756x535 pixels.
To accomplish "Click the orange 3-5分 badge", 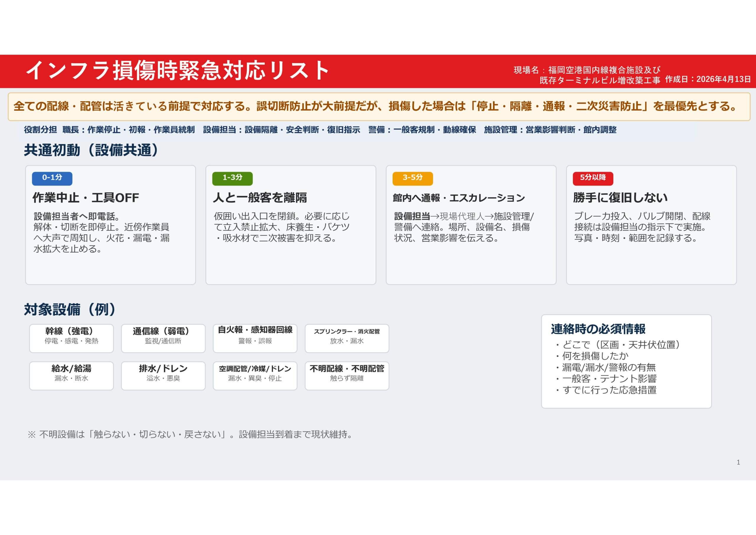I will point(413,178).
